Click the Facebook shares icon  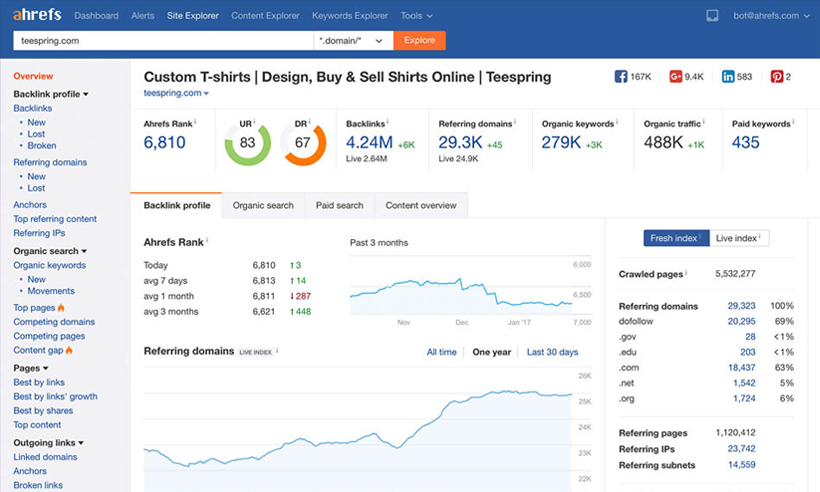tap(620, 77)
